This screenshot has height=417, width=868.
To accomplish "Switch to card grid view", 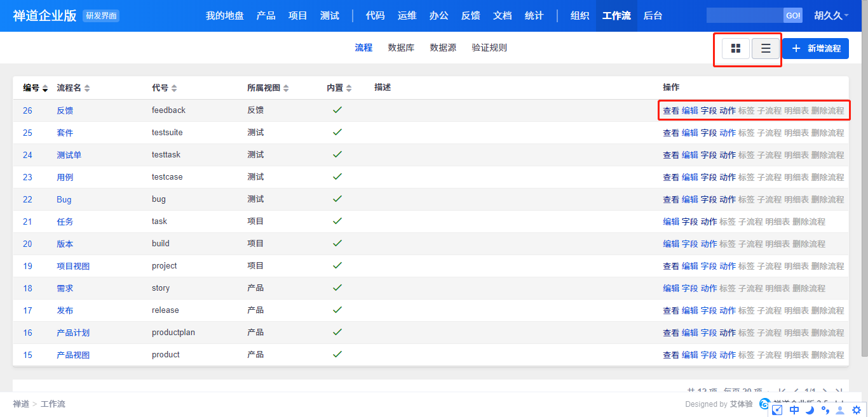I will (x=736, y=49).
